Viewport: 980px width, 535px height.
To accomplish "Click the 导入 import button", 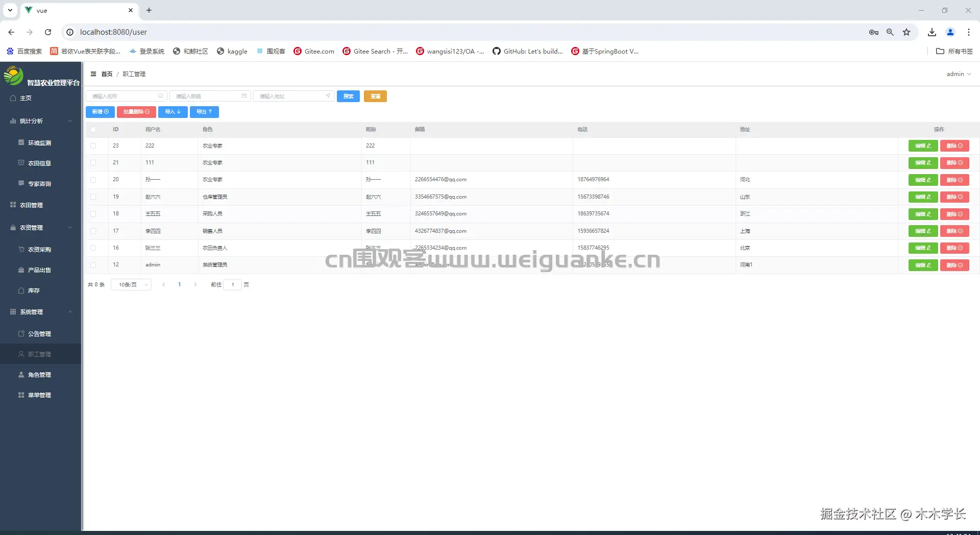I will pos(173,112).
